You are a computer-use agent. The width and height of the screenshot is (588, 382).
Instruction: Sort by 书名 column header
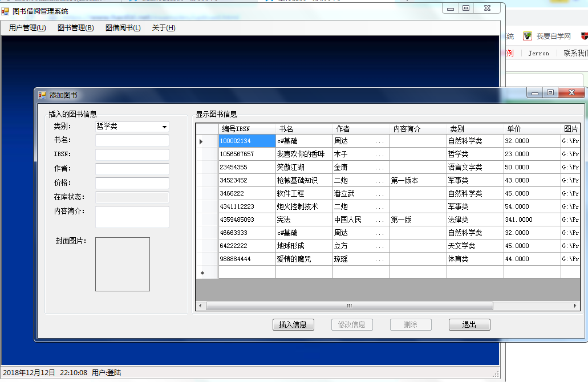304,129
